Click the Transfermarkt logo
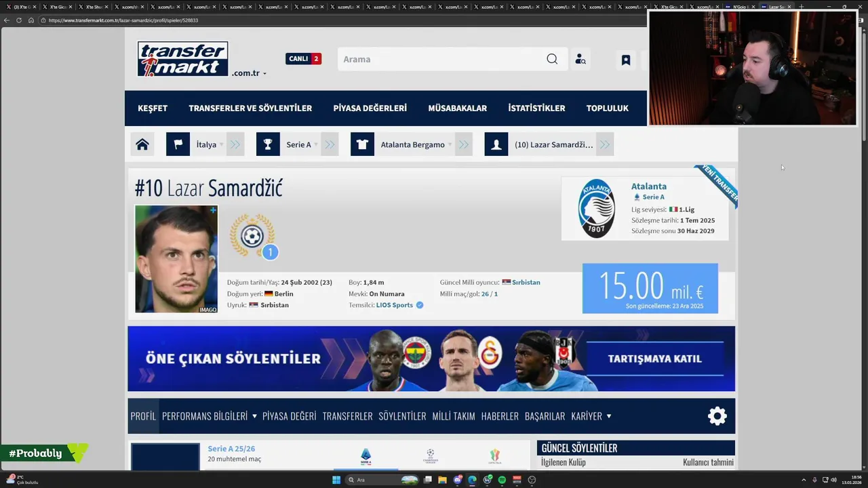Viewport: 868px width, 488px height. pos(183,59)
